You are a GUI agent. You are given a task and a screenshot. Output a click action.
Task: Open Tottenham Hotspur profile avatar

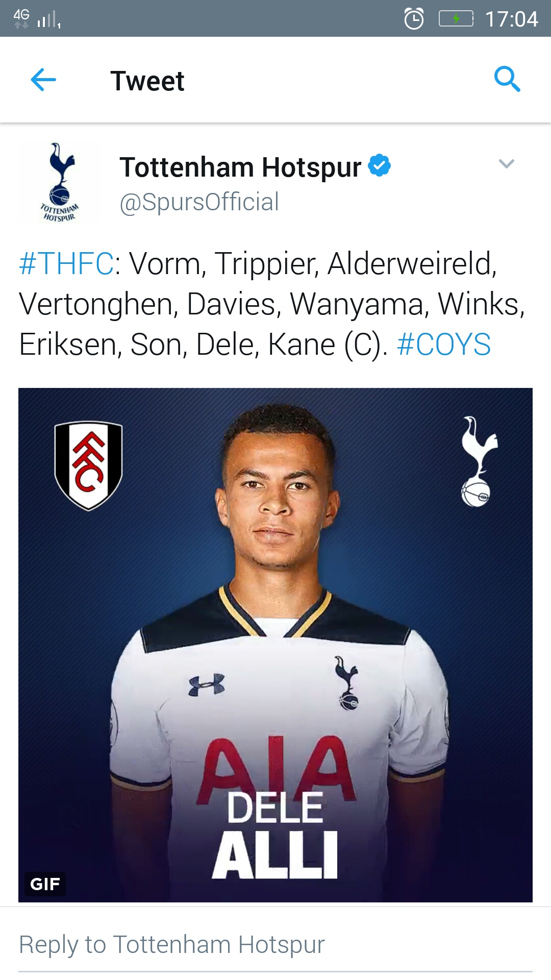59,182
